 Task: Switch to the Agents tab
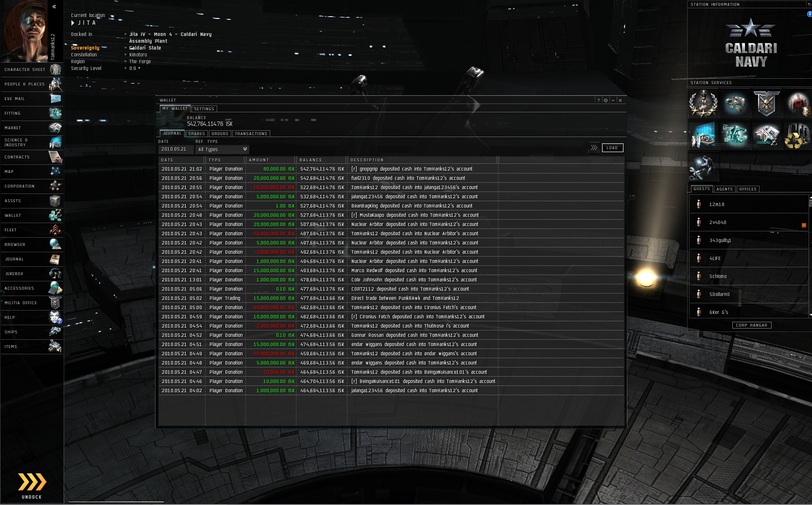click(x=724, y=189)
